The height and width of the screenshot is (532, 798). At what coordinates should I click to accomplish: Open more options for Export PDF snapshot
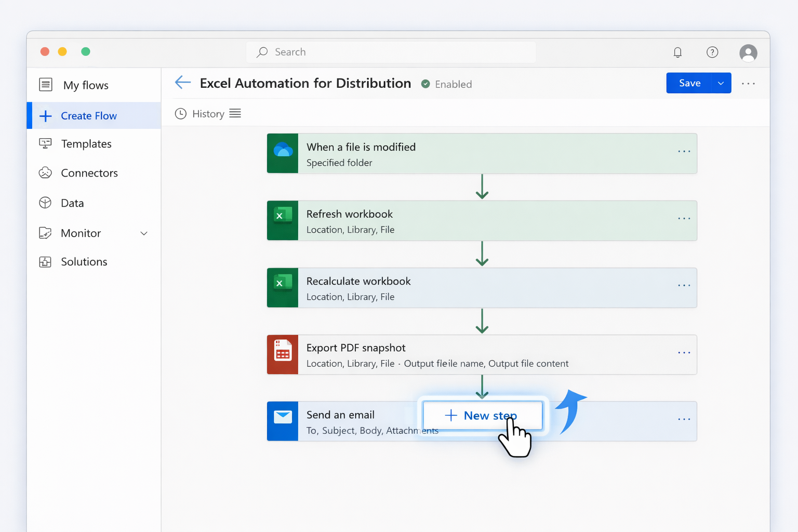pos(684,352)
